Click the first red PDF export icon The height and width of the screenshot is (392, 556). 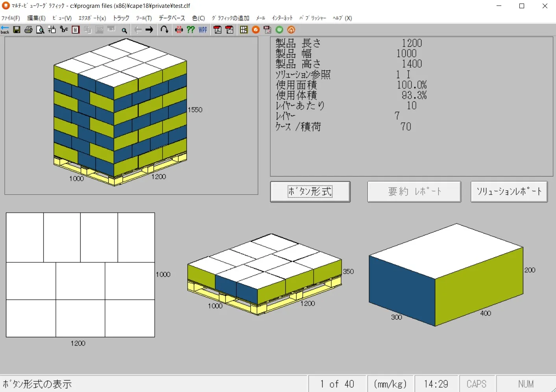coord(218,30)
